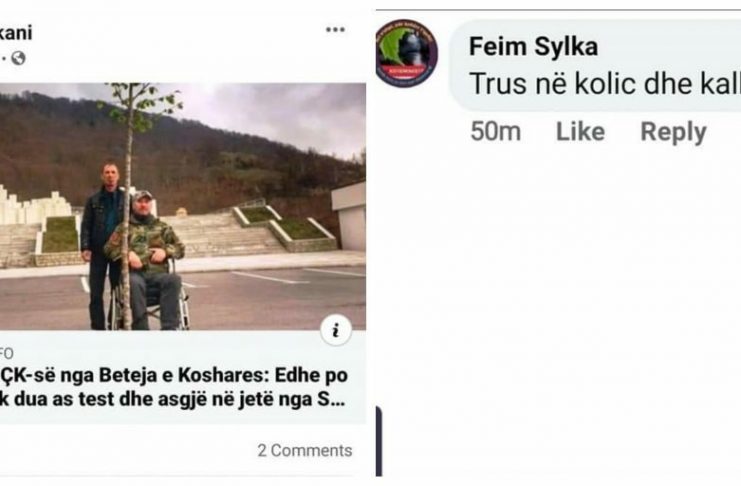Click the "50m" comment timestamp
The image size is (741, 486).
(x=495, y=132)
